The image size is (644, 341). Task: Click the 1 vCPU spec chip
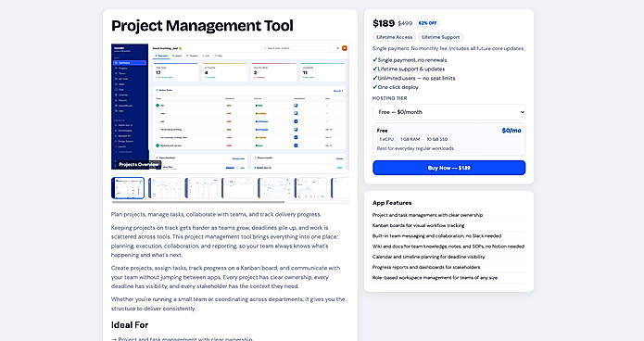[x=386, y=139]
